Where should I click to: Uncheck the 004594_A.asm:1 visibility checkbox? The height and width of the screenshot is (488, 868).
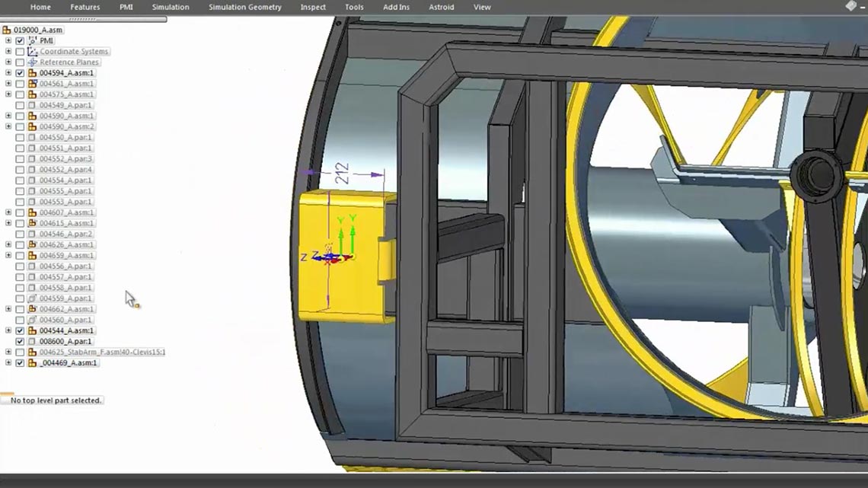coord(20,73)
